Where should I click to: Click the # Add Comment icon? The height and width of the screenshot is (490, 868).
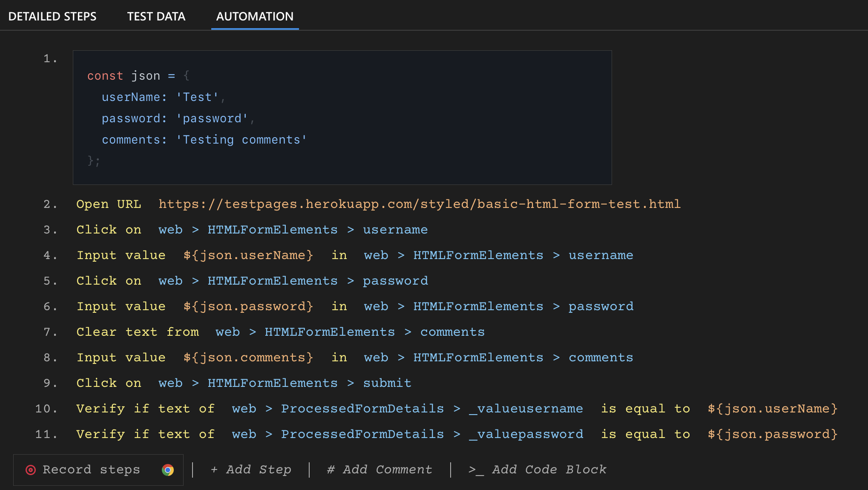379,470
